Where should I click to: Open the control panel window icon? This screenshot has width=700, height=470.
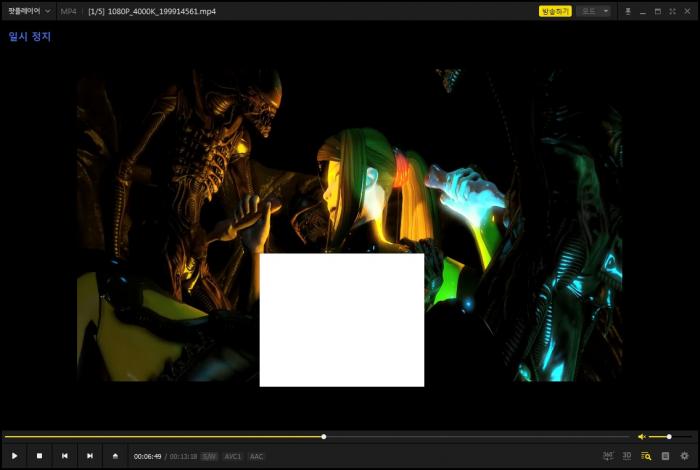click(665, 456)
